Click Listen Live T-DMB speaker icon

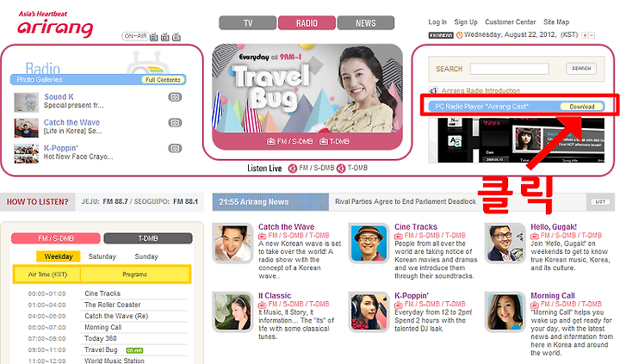click(x=341, y=169)
